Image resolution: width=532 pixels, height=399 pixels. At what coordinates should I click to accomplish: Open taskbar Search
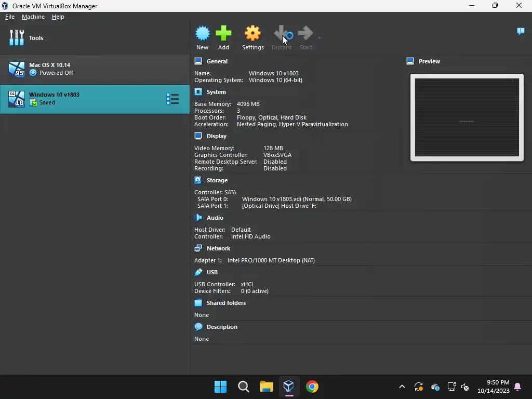[x=243, y=387]
